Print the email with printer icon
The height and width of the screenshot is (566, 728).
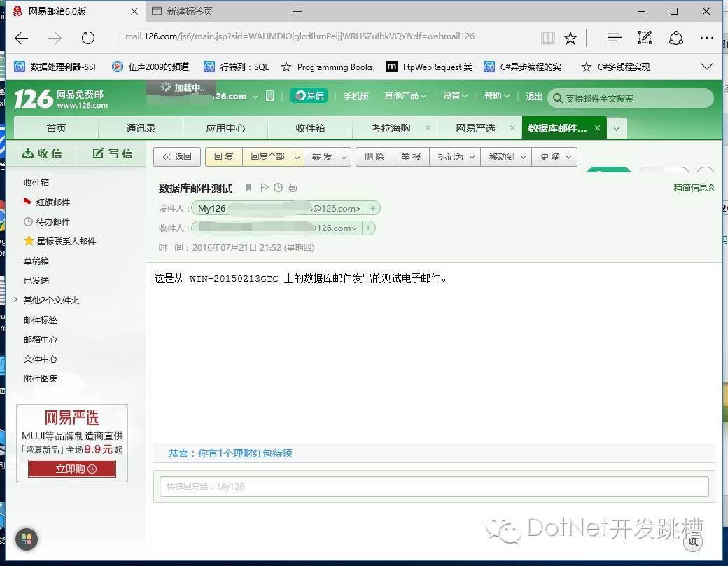293,188
